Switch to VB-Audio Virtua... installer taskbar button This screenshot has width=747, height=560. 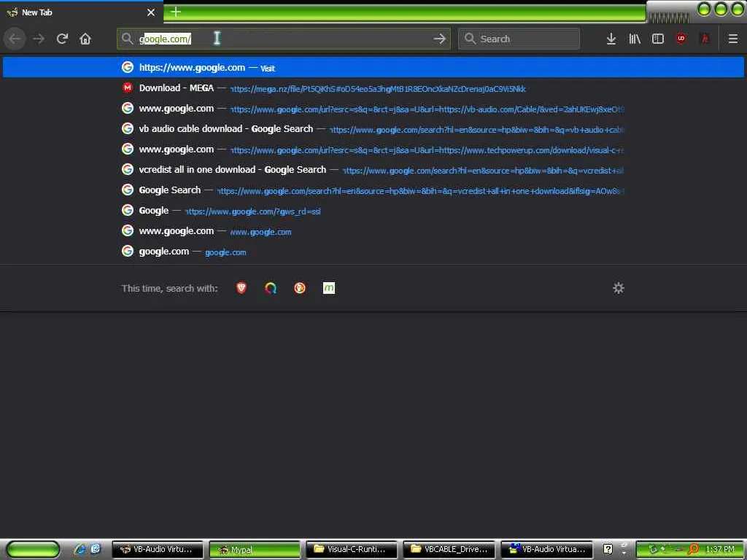(x=546, y=550)
